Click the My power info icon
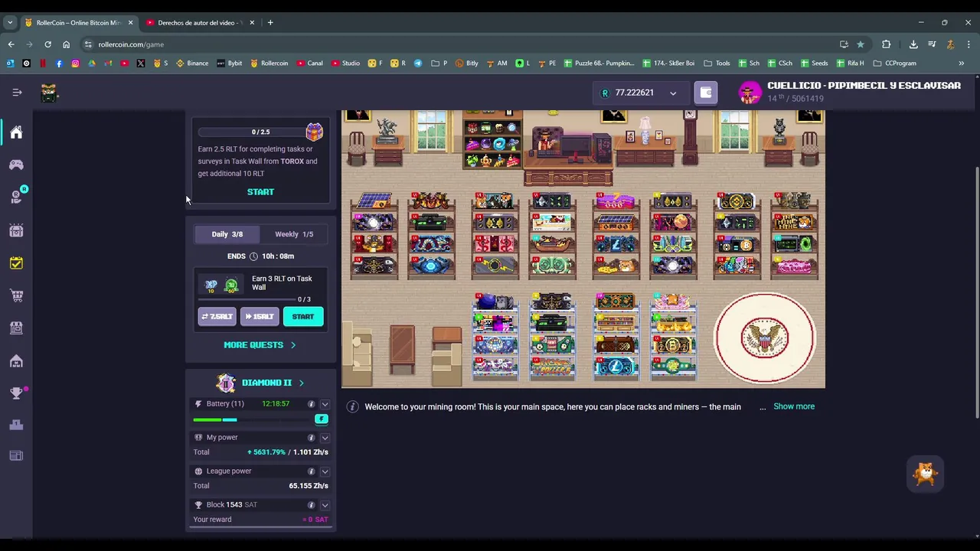This screenshot has width=980, height=551. [311, 438]
